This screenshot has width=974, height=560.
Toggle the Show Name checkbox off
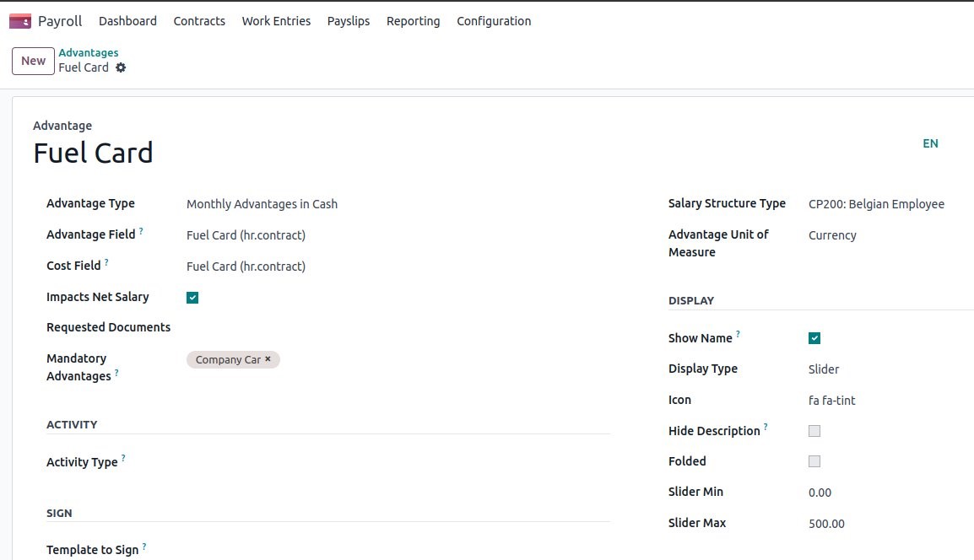pyautogui.click(x=814, y=337)
